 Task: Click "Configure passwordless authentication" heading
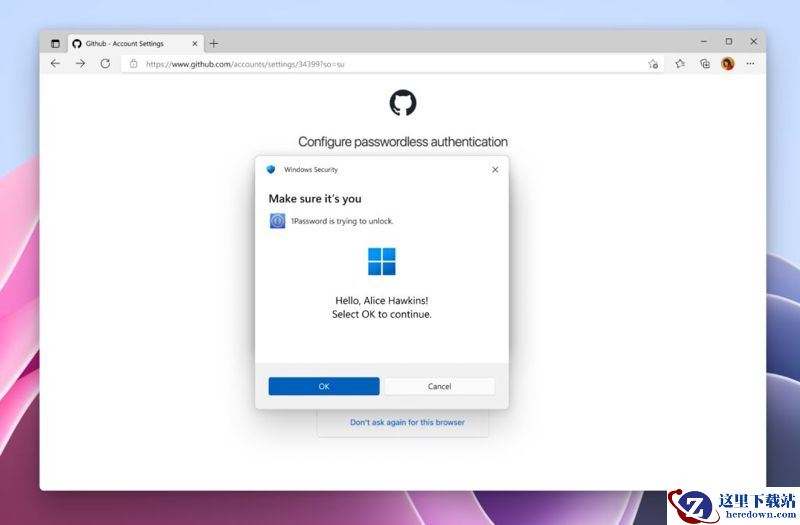click(403, 142)
